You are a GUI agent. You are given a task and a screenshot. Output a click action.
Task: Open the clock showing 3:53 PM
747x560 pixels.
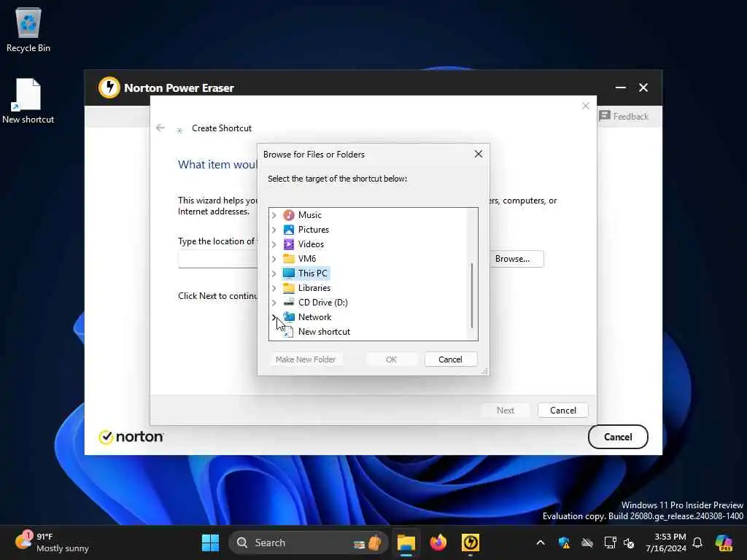point(666,542)
